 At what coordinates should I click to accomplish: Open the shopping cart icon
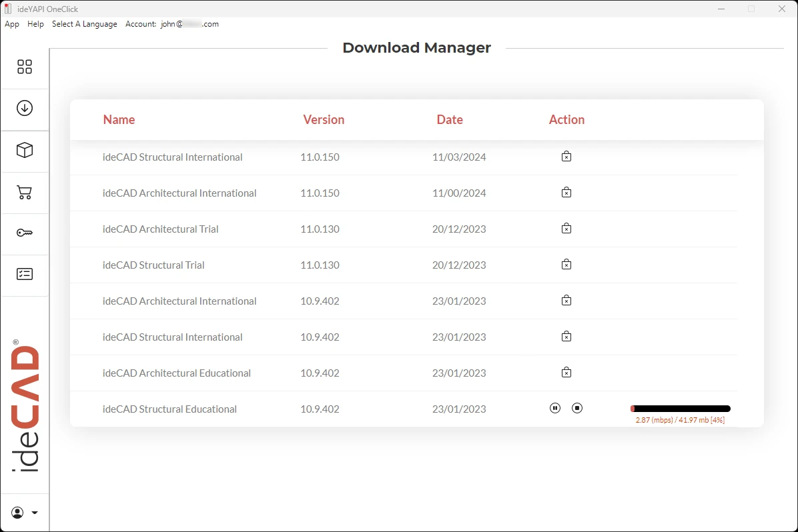25,193
